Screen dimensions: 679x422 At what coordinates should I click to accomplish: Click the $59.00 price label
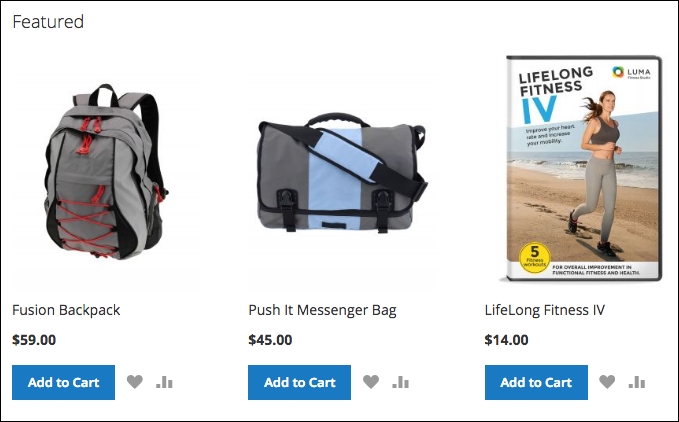tap(34, 340)
